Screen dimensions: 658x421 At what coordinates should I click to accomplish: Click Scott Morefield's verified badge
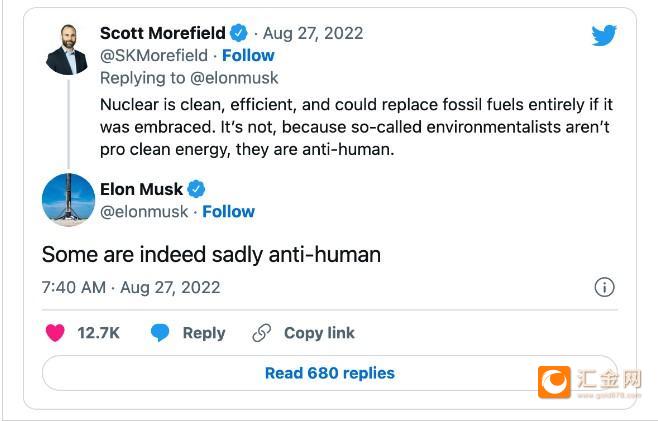pyautogui.click(x=239, y=33)
